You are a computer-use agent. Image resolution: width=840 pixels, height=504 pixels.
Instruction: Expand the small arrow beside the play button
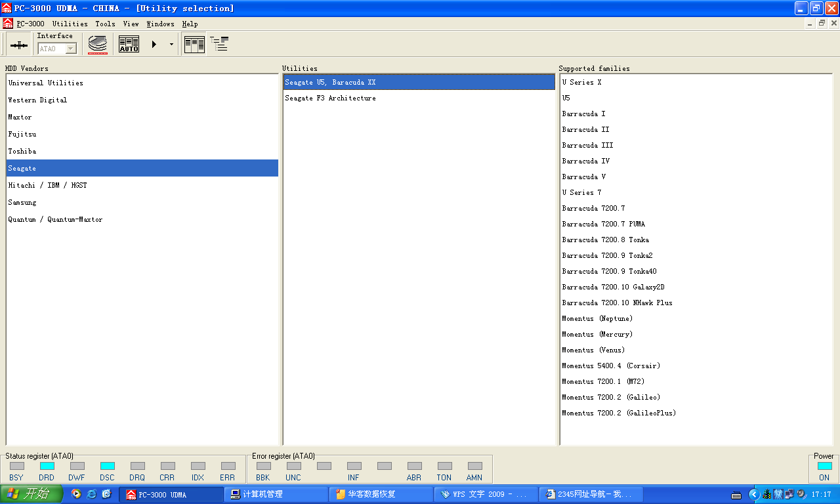171,45
